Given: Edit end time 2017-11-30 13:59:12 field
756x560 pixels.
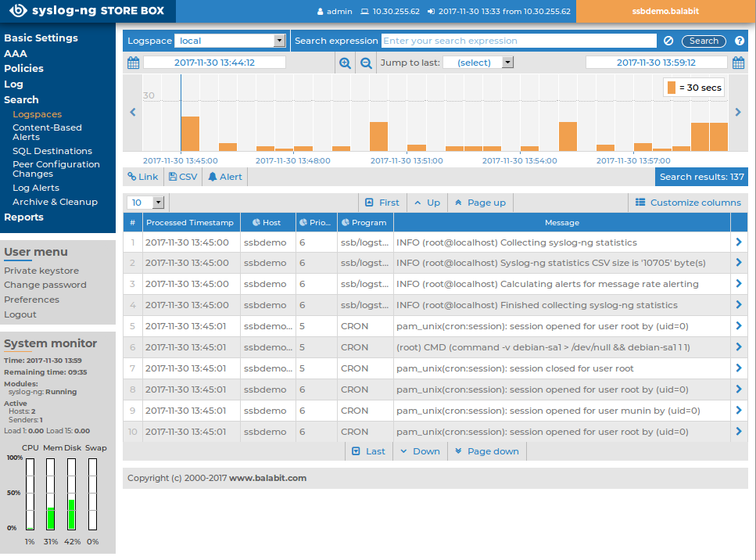Looking at the screenshot, I should 656,63.
